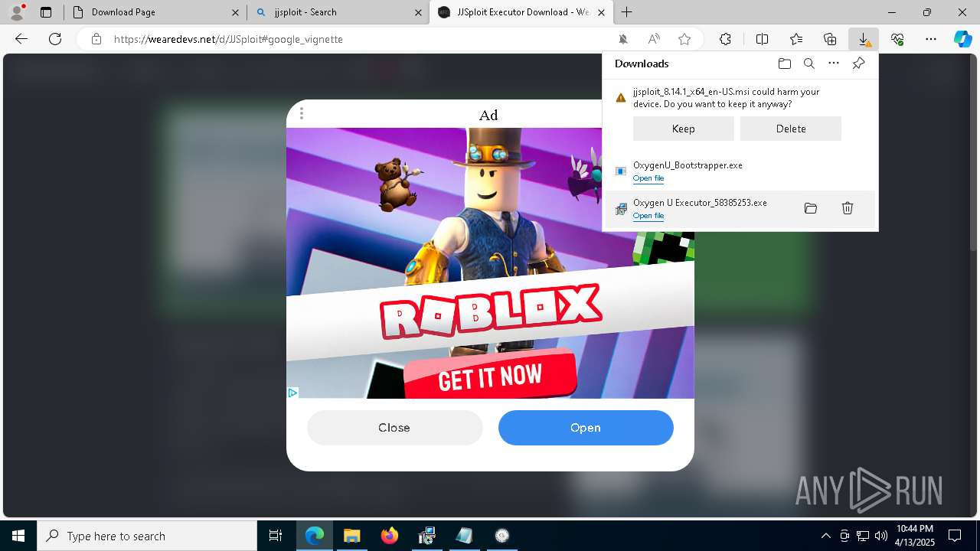The width and height of the screenshot is (980, 551).
Task: Open Task View on taskbar
Action: click(276, 536)
